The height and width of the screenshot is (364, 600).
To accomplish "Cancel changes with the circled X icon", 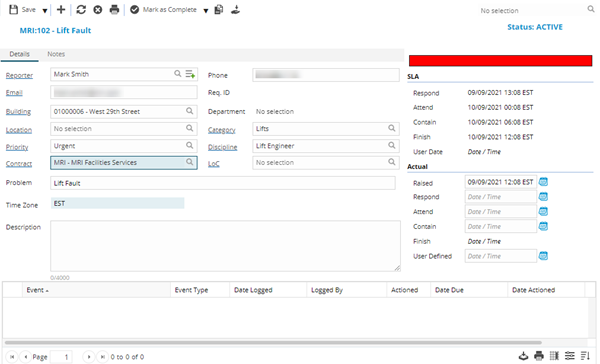I will (x=98, y=10).
